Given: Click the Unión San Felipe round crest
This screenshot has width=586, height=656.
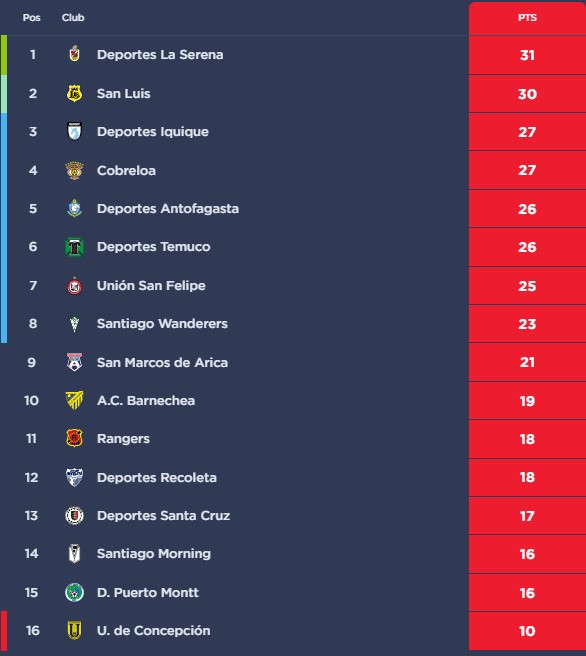Looking at the screenshot, I should tap(74, 286).
